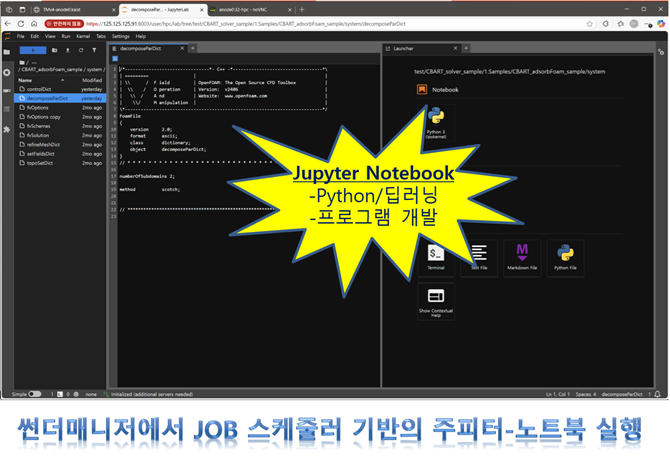Sort files by Modified column header
Screen dimensions: 670x456
pos(92,80)
